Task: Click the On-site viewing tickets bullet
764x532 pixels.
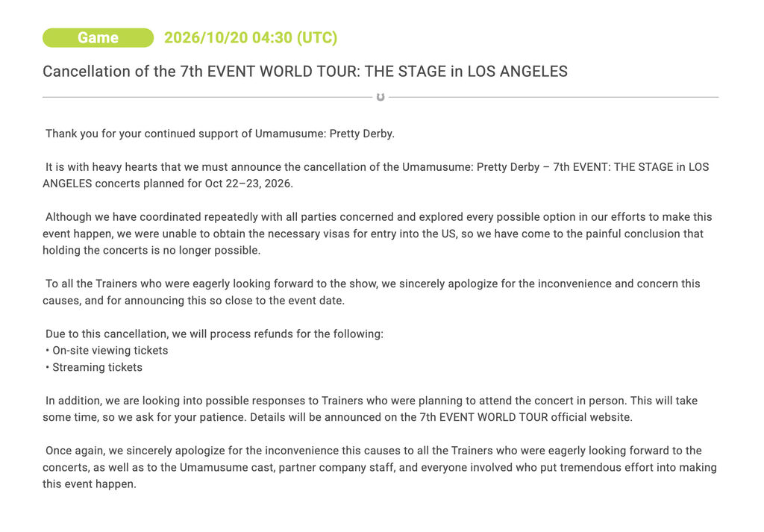Action: tap(107, 350)
